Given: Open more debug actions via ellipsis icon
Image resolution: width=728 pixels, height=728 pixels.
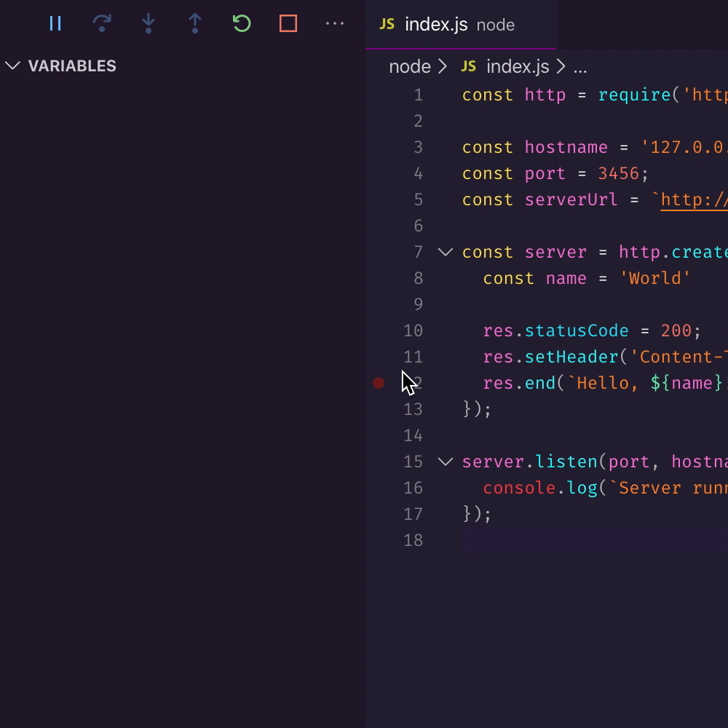Looking at the screenshot, I should 334,23.
